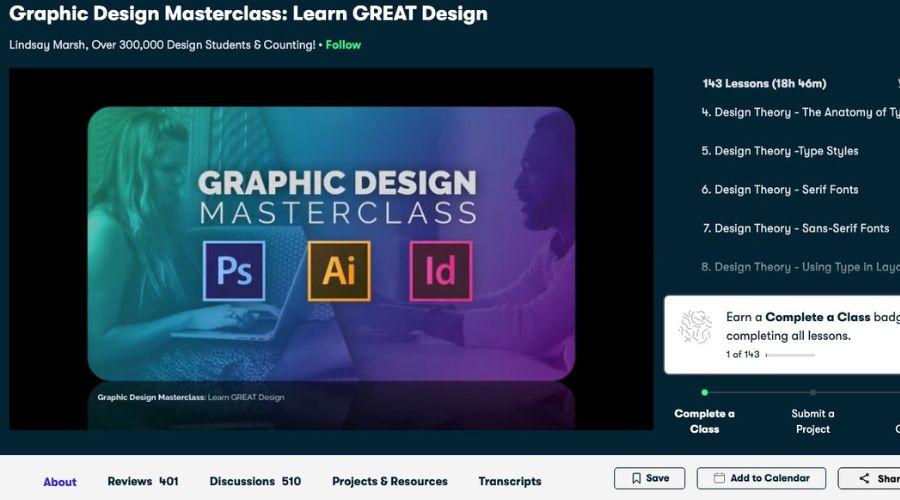Select lesson 4 The Anatomy of Type
The width and height of the screenshot is (900, 500).
click(x=801, y=113)
